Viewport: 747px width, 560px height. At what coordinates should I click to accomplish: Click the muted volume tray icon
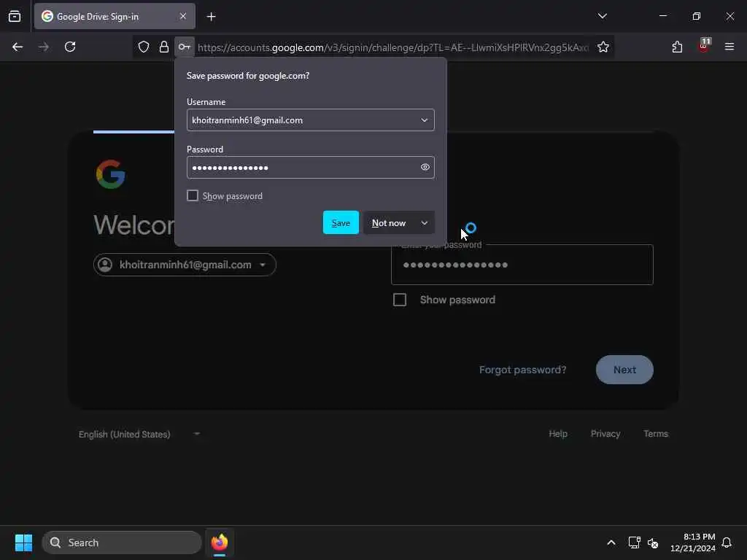pyautogui.click(x=653, y=542)
